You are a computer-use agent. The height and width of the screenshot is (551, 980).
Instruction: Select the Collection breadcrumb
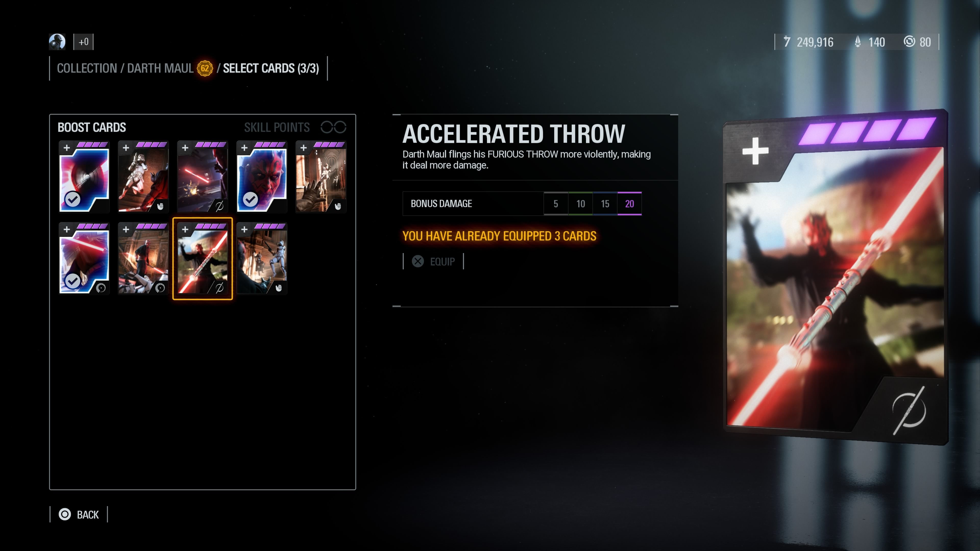[x=87, y=68]
